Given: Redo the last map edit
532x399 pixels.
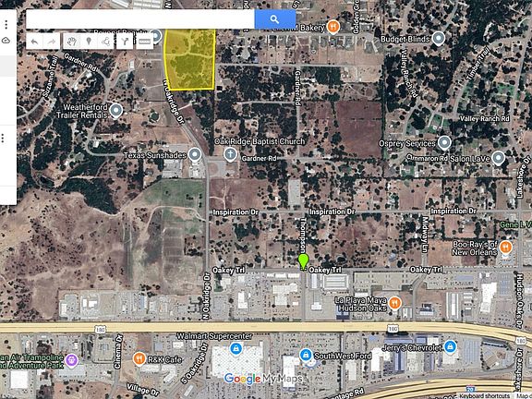Looking at the screenshot, I should 52,42.
